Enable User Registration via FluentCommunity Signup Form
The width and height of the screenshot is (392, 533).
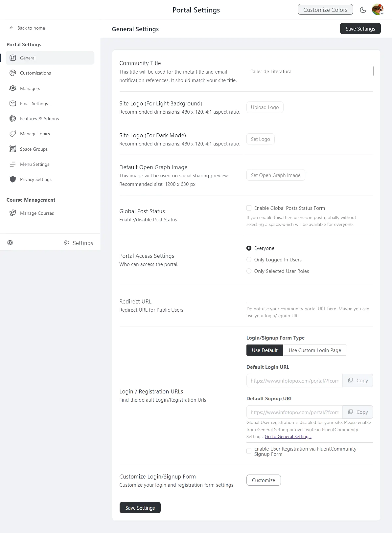pos(249,451)
